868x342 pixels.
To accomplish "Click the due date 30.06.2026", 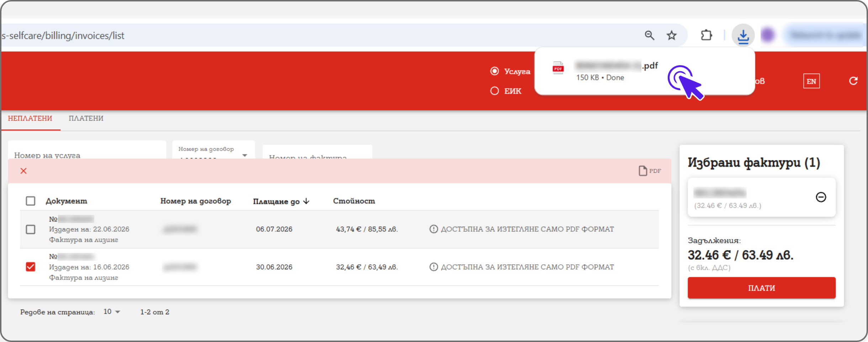I will point(274,267).
